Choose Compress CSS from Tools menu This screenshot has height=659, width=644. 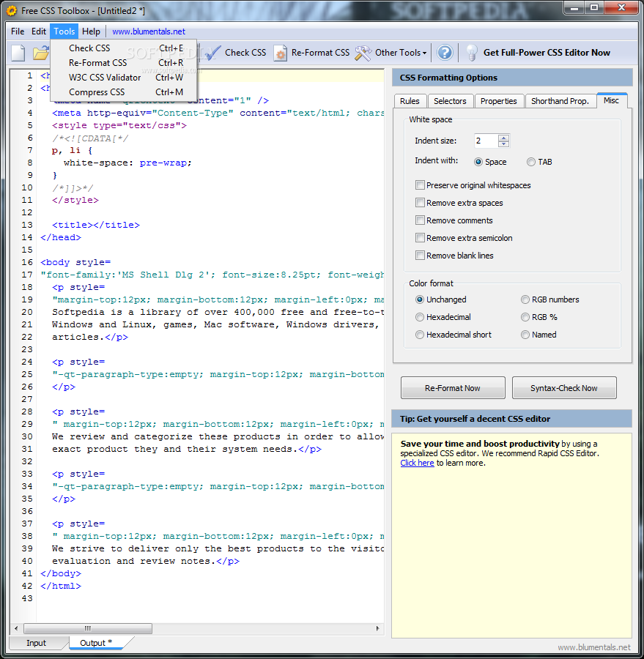[97, 92]
